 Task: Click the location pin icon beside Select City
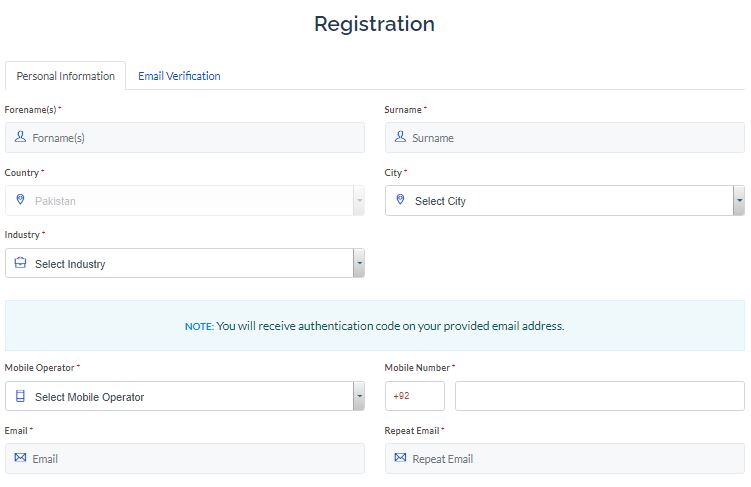pyautogui.click(x=400, y=199)
